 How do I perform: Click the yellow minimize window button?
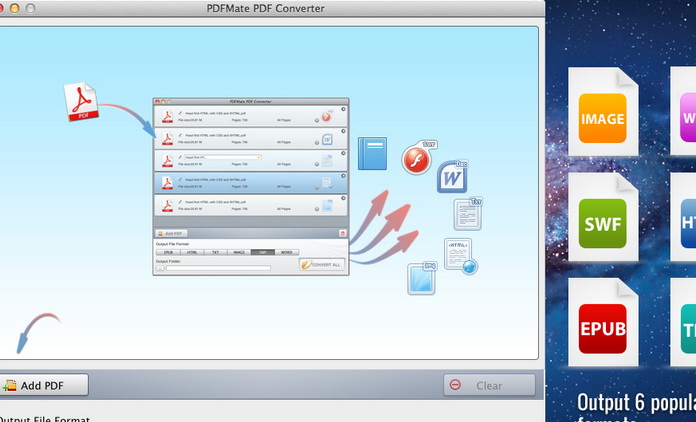15,8
